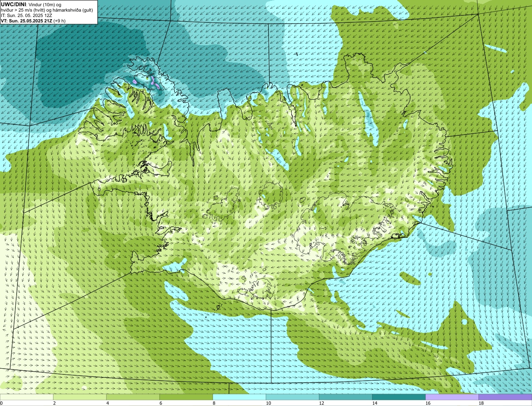Click the 10–12 m/s turquoise legend swatch
Image resolution: width=532 pixels, height=406 pixels.
293,397
